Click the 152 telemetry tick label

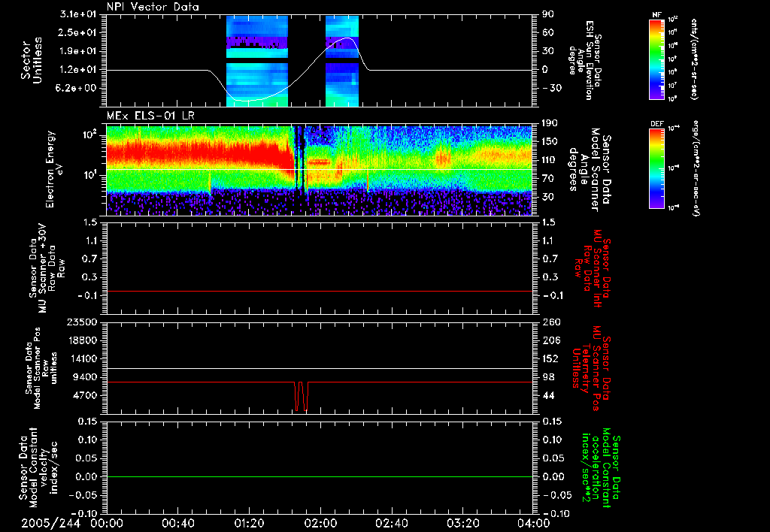point(550,358)
